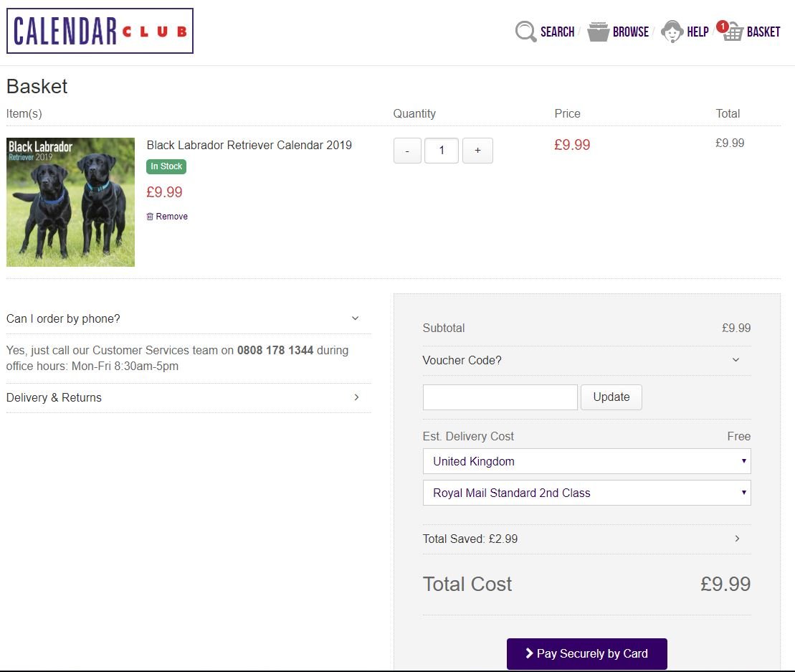Click the chevron next to Voucher Code
Screen dimensions: 795x672
tap(736, 359)
